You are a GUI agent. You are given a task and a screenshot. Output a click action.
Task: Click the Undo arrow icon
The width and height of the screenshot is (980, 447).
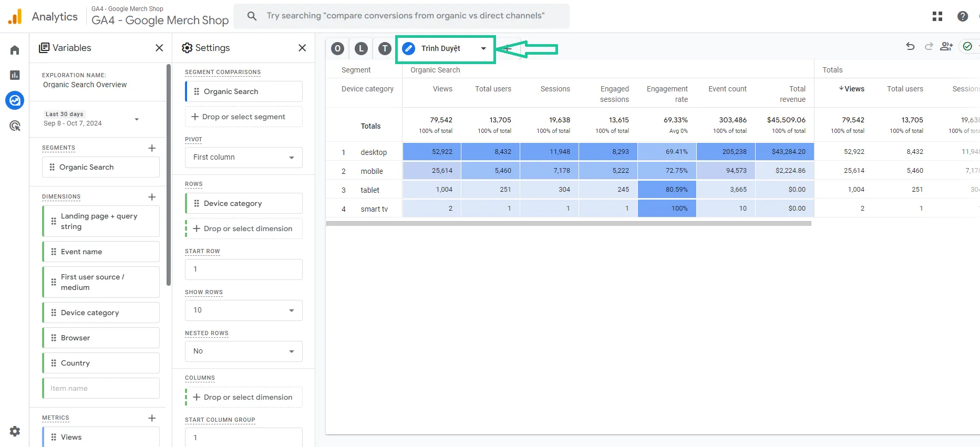(911, 46)
